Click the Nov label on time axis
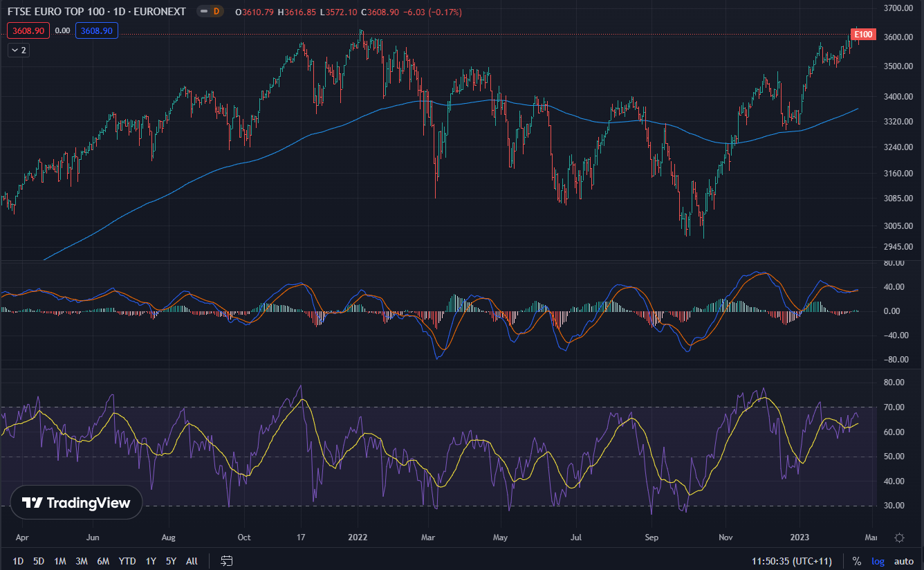924x570 pixels. click(726, 537)
